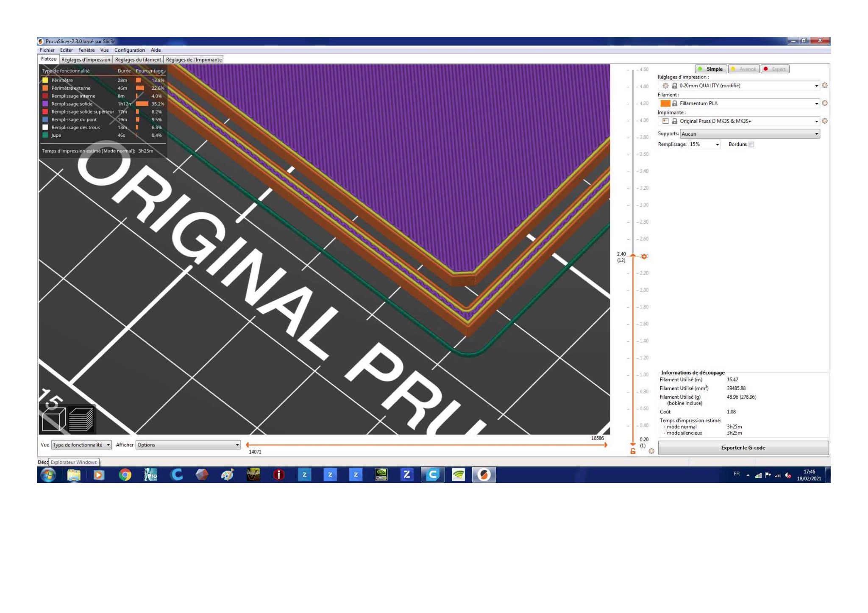The image size is (868, 613).
Task: Open printer preset dropdown Original Prusa i3
Action: [739, 121]
